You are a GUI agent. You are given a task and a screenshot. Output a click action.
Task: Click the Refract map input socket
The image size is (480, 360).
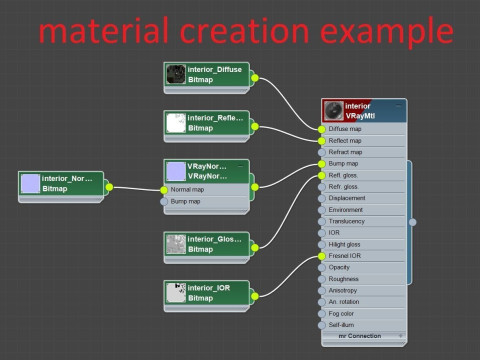pyautogui.click(x=322, y=152)
